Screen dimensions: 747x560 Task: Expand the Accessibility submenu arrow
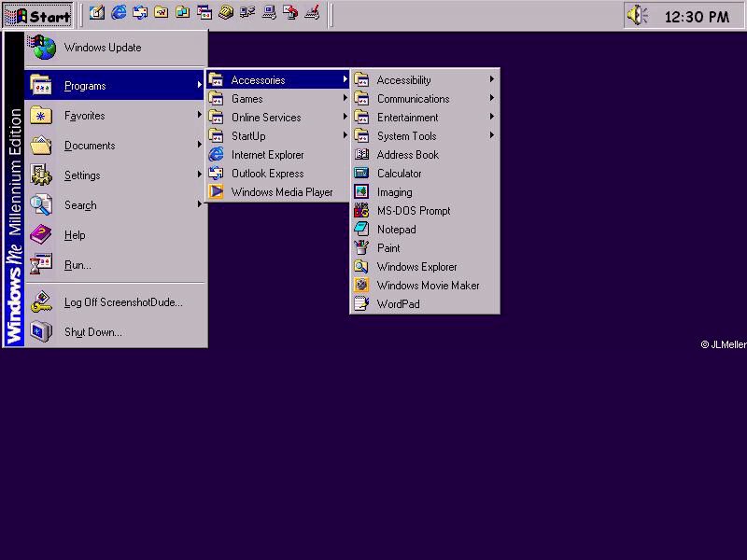point(492,79)
